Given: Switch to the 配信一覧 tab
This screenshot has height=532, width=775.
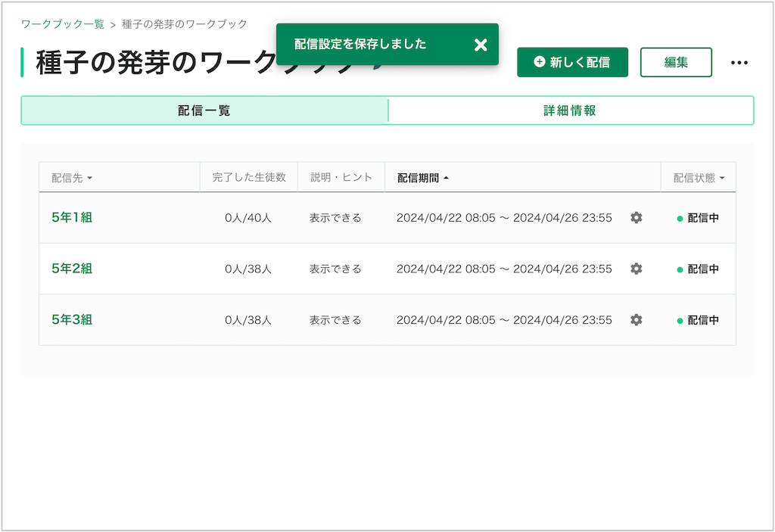Looking at the screenshot, I should [x=204, y=110].
